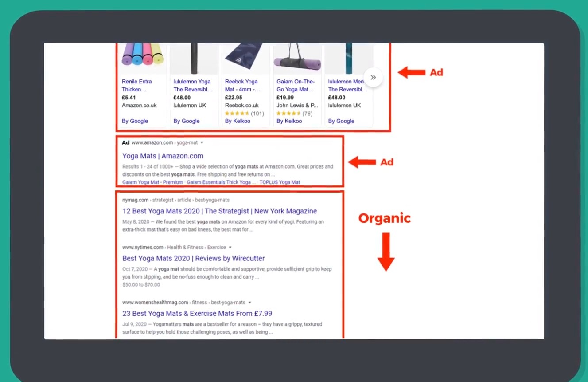
Task: Open the Gaiam purple mat with strap image
Action: coord(297,58)
